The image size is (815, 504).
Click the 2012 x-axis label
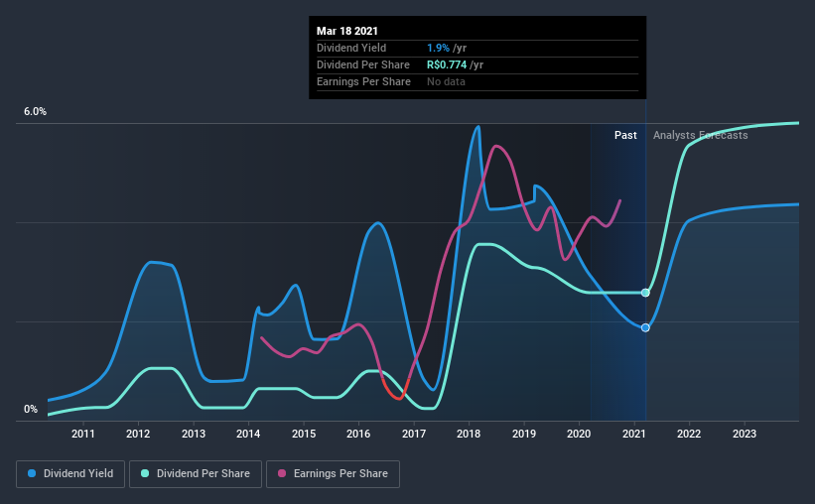tap(138, 434)
